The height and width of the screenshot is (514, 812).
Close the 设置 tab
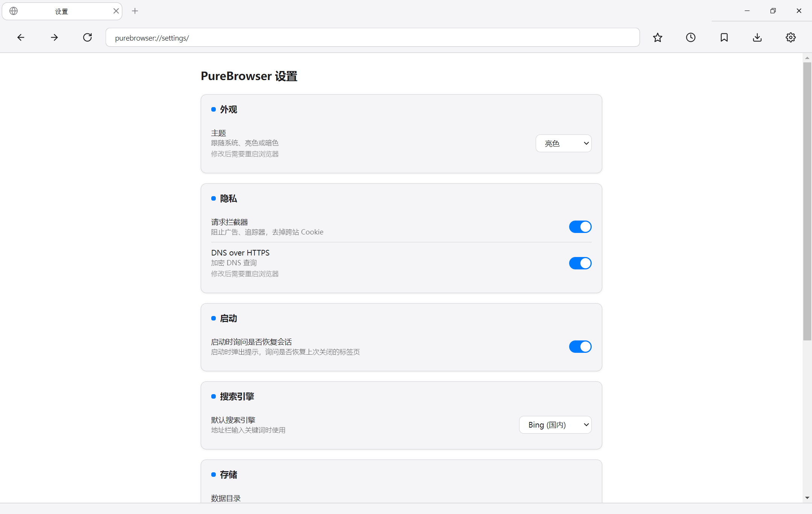116,11
